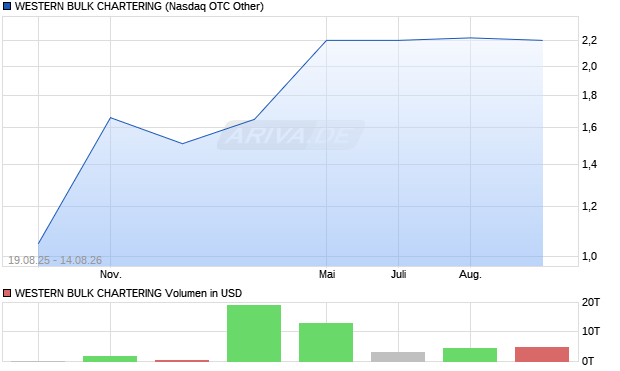Click the 20T volume axis label
620x371 pixels.
591,303
